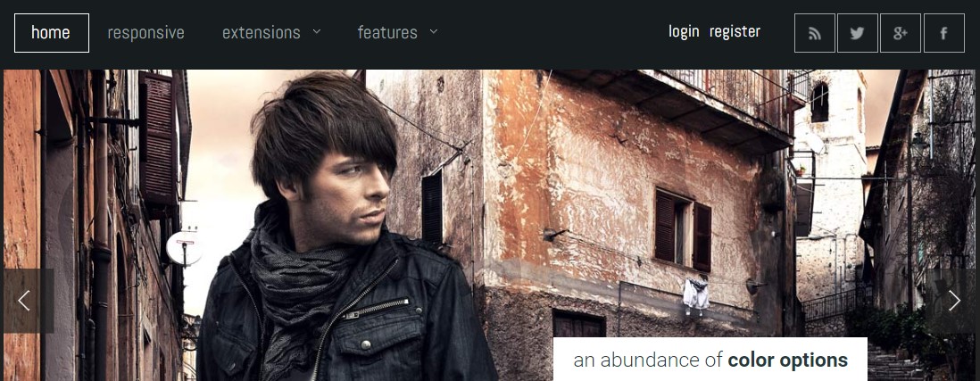Click the extensions menu label
The width and height of the screenshot is (980, 381).
[262, 32]
